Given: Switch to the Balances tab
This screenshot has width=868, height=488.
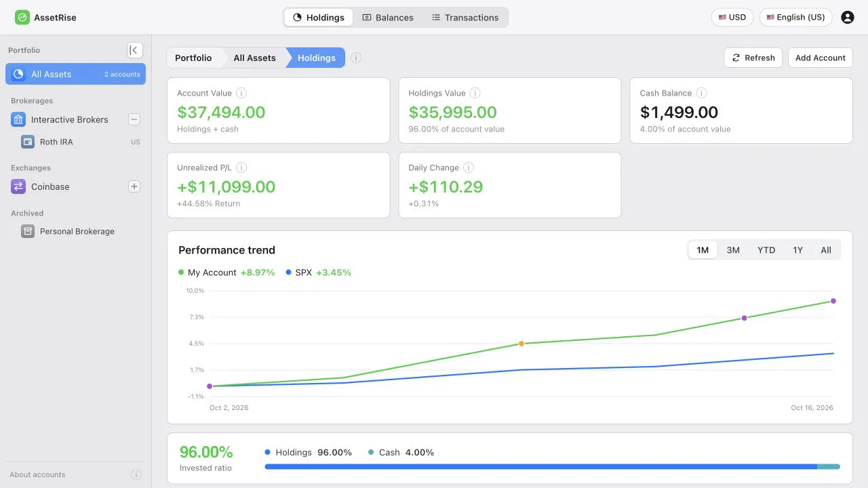Looking at the screenshot, I should click(388, 18).
